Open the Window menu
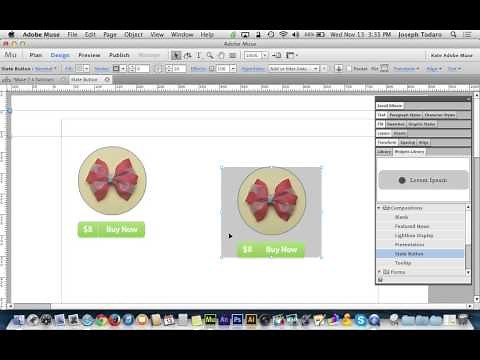The image size is (480, 360). click(182, 34)
